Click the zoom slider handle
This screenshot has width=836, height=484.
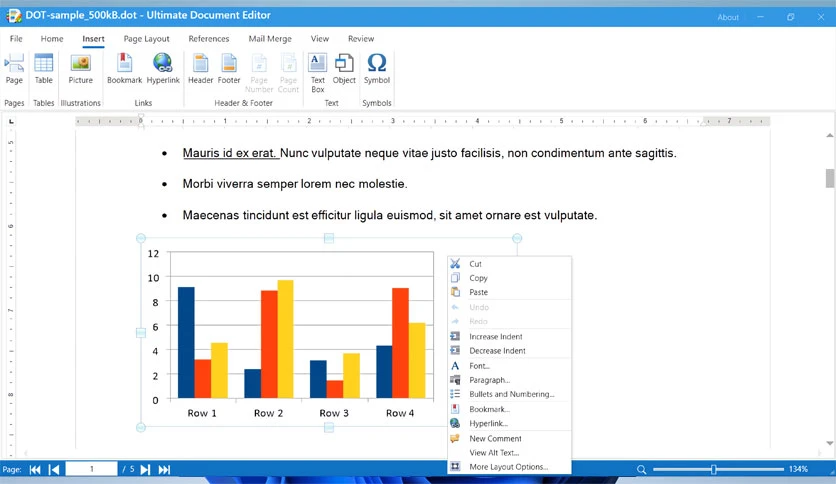pos(713,469)
